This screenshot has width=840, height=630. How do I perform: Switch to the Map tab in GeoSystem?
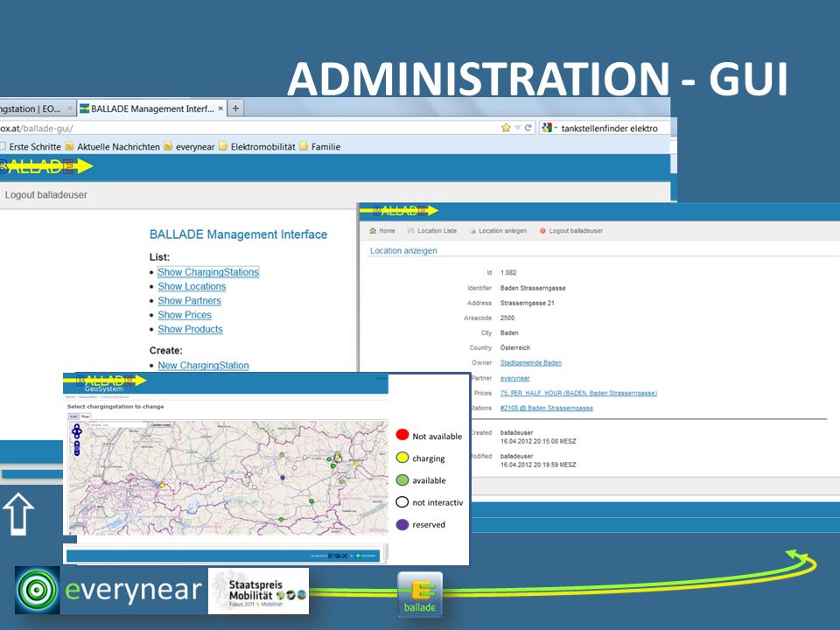85,416
